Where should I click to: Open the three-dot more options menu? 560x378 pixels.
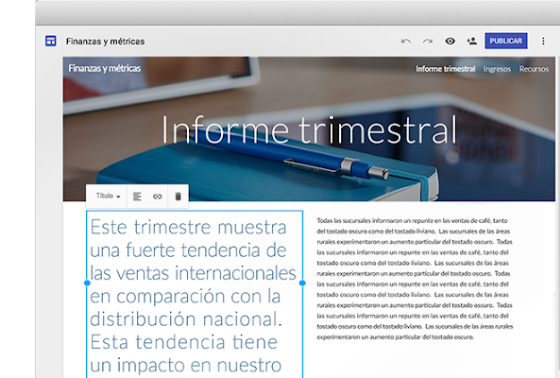point(543,41)
